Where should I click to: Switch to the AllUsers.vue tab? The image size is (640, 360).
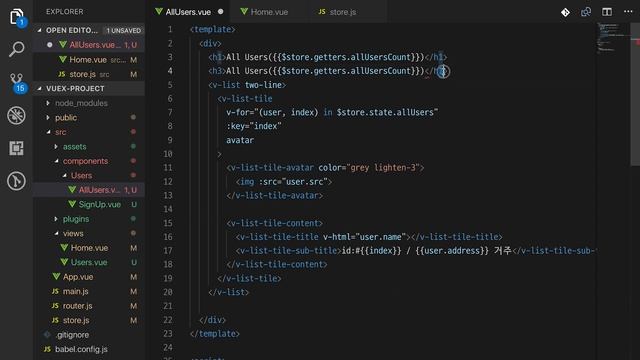[188, 12]
